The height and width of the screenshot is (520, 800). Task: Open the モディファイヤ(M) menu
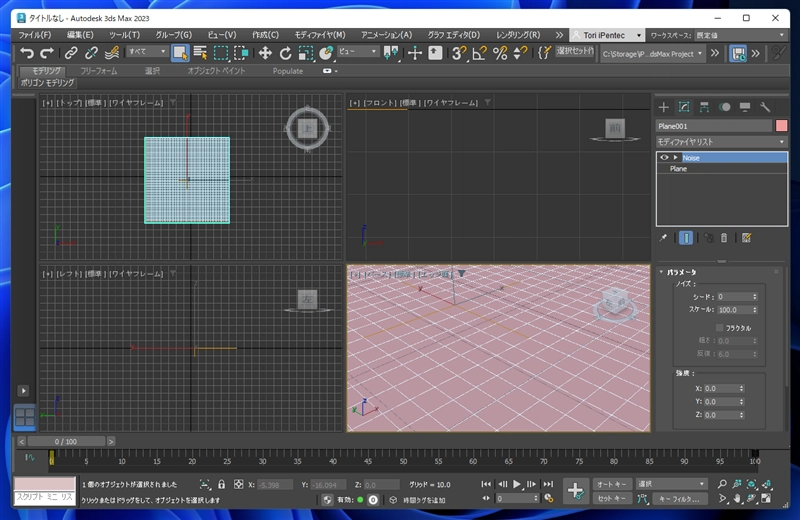click(320, 35)
